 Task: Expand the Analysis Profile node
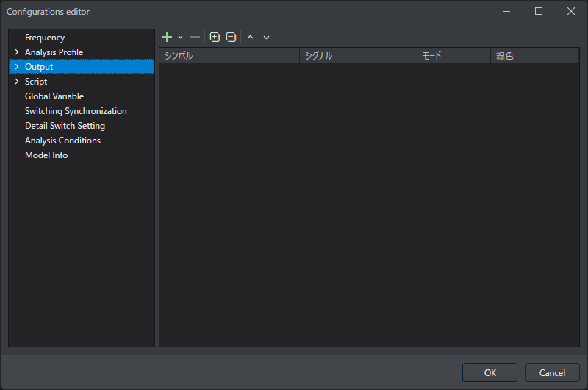tap(17, 52)
